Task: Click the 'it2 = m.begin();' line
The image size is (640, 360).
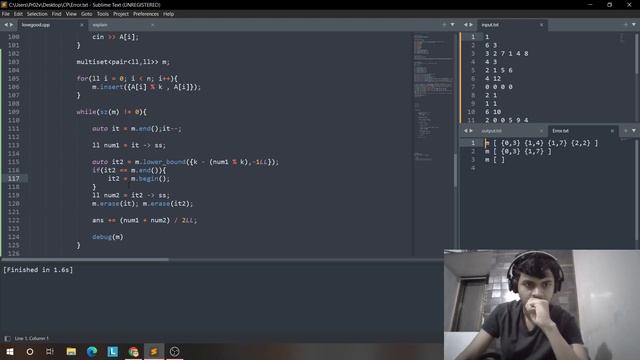Action: pos(139,179)
